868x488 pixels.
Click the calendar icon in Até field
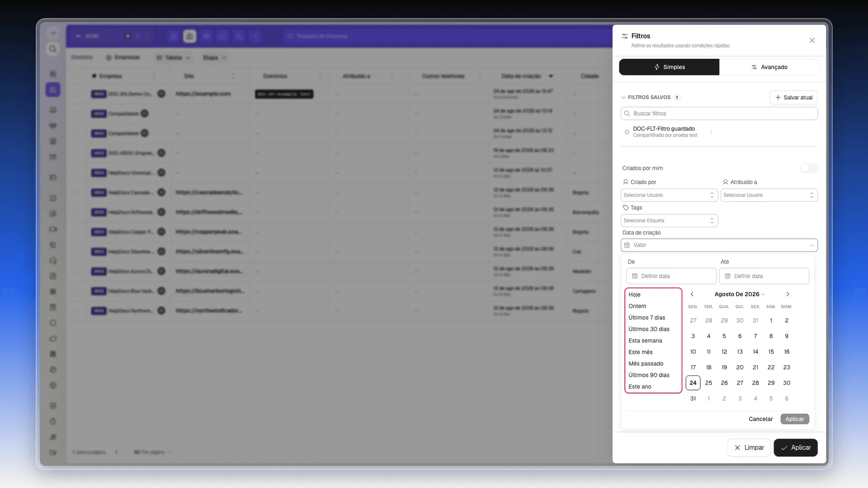click(727, 276)
